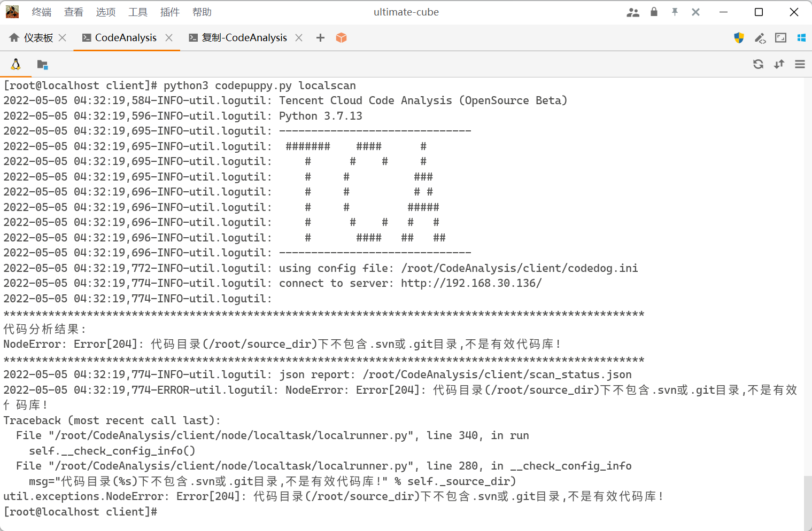Toggle the pin icon in the title bar
The image size is (812, 531).
click(x=675, y=12)
